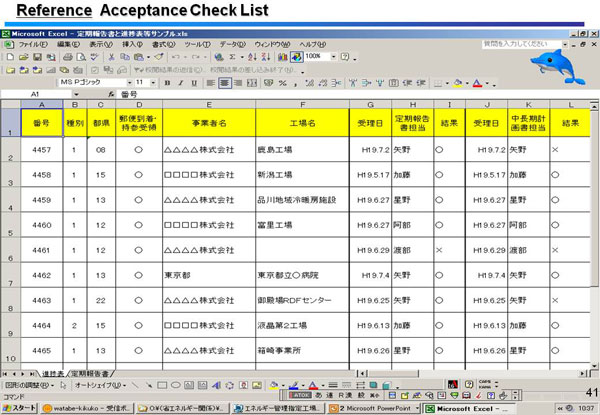Open Print Preview from the toolbar
Viewport: 600px width, 415px height.
81,57
